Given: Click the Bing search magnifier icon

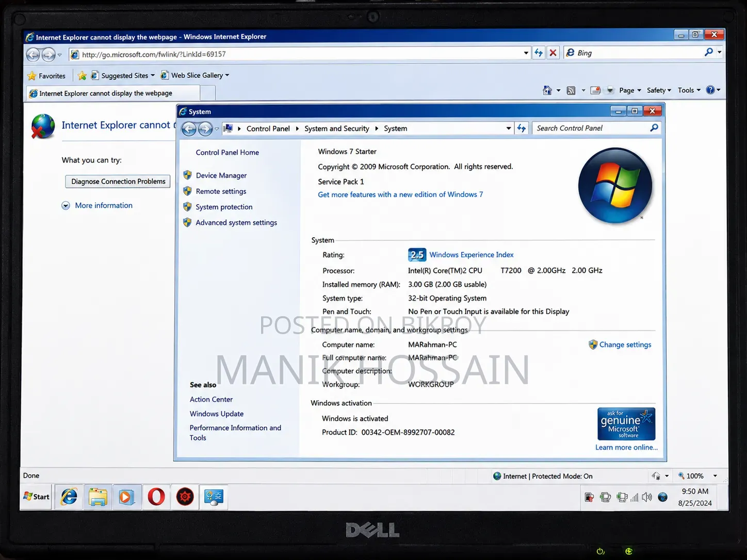Looking at the screenshot, I should pyautogui.click(x=709, y=53).
